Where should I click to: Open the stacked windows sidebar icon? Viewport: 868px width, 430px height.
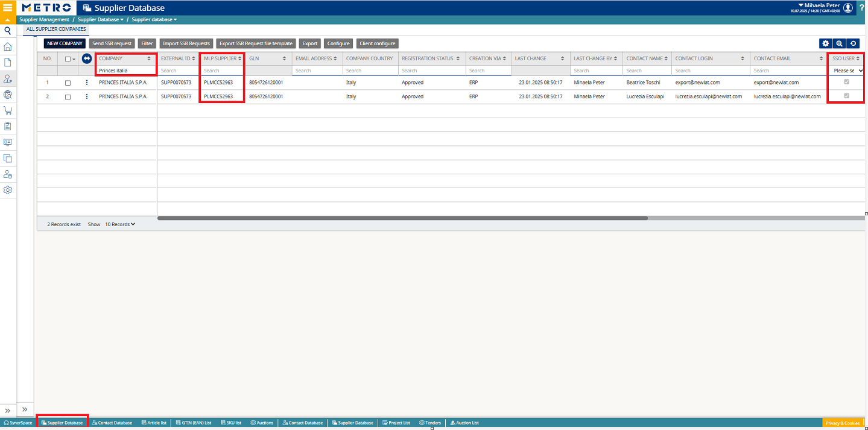(x=8, y=158)
